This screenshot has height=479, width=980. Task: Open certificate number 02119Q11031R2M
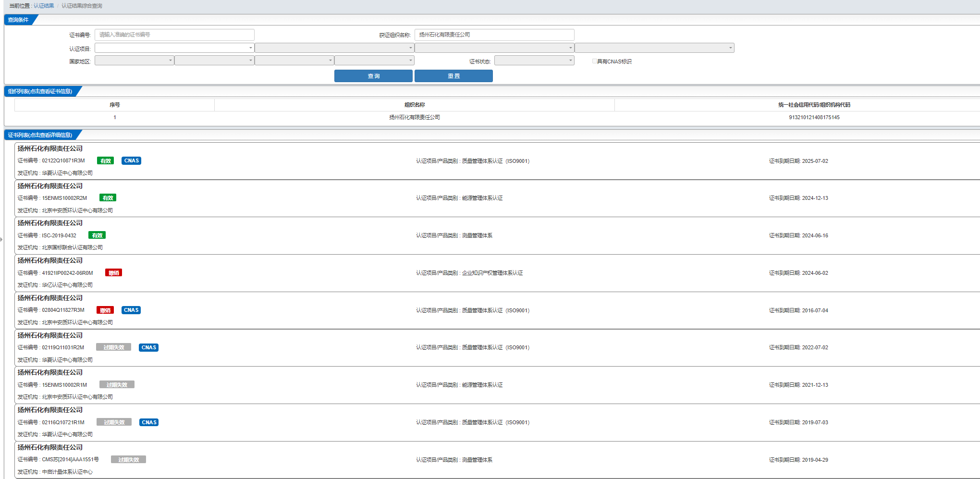[63, 347]
